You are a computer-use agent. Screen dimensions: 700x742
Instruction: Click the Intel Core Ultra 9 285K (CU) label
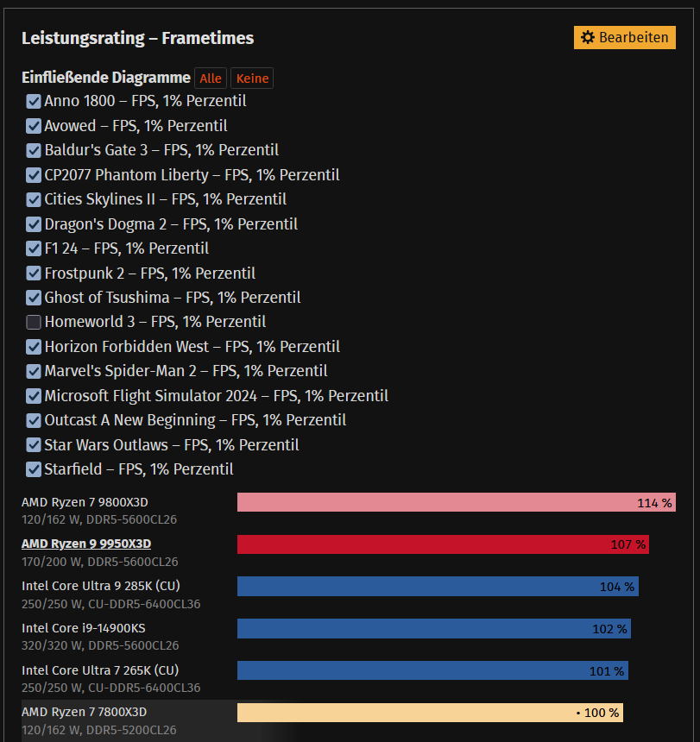point(101,586)
